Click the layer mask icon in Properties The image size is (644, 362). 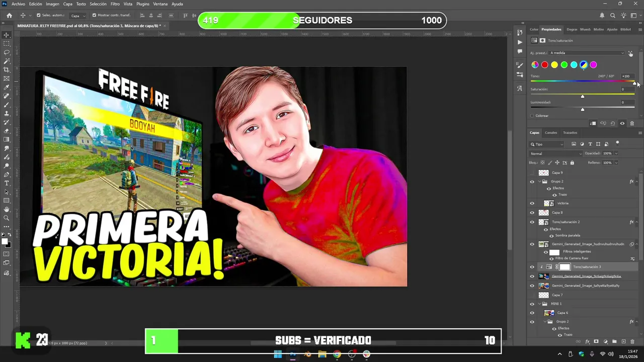pyautogui.click(x=542, y=40)
